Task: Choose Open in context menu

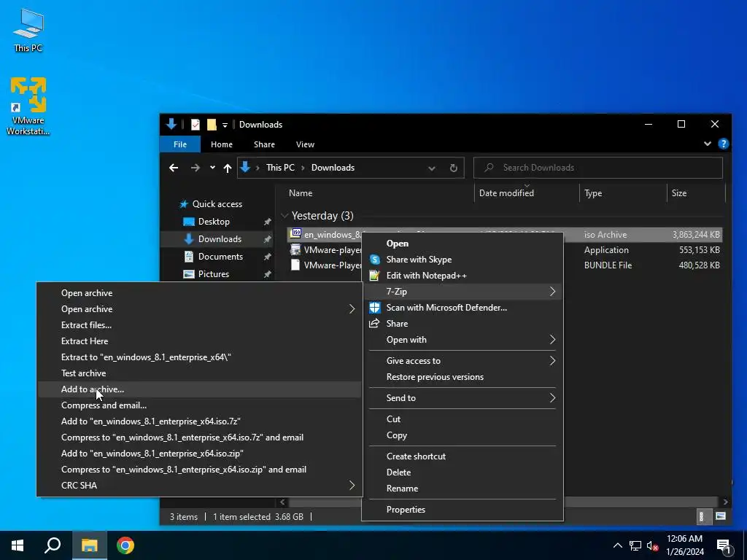Action: pyautogui.click(x=462, y=244)
